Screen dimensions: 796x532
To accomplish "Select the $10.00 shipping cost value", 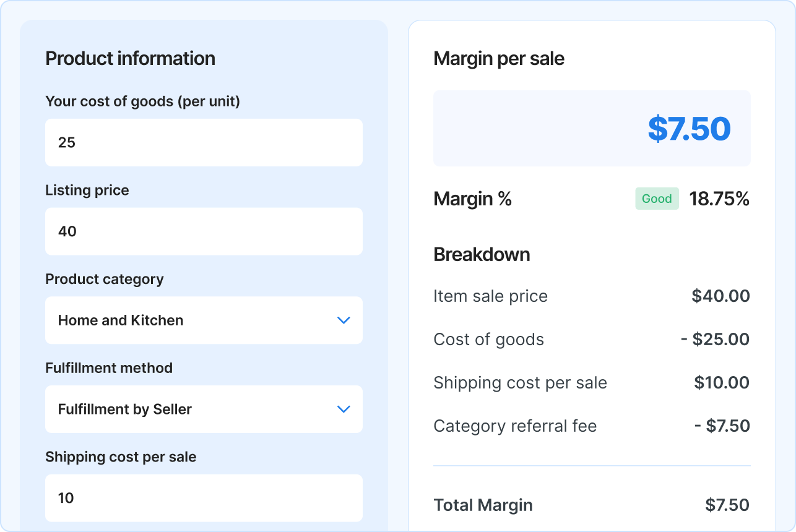I will [x=722, y=383].
